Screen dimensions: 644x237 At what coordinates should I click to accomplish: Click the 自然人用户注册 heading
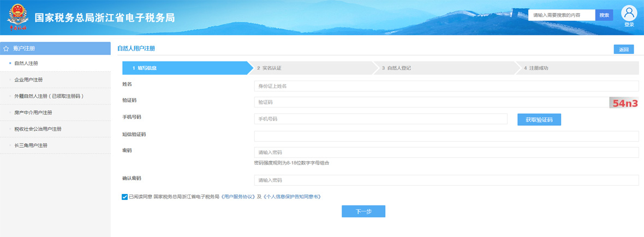(x=136, y=48)
